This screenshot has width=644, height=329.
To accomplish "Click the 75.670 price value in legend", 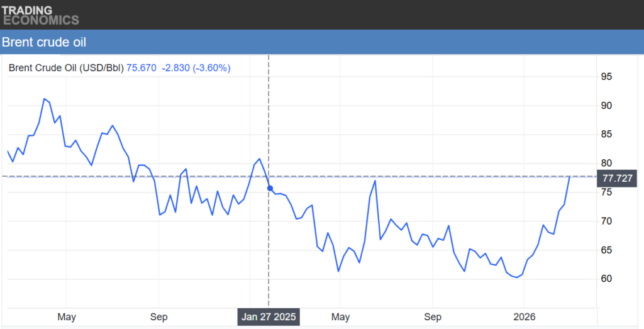I will (x=142, y=68).
